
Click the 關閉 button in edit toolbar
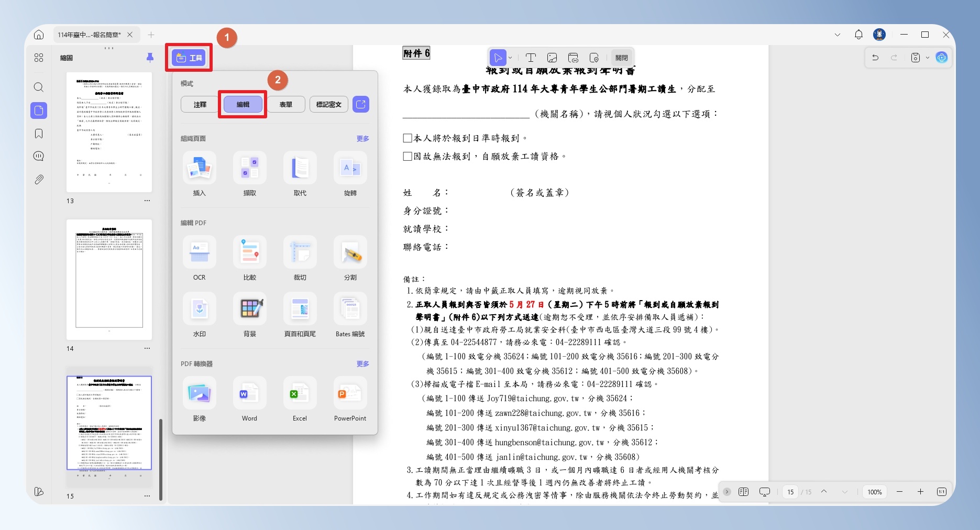pos(622,58)
